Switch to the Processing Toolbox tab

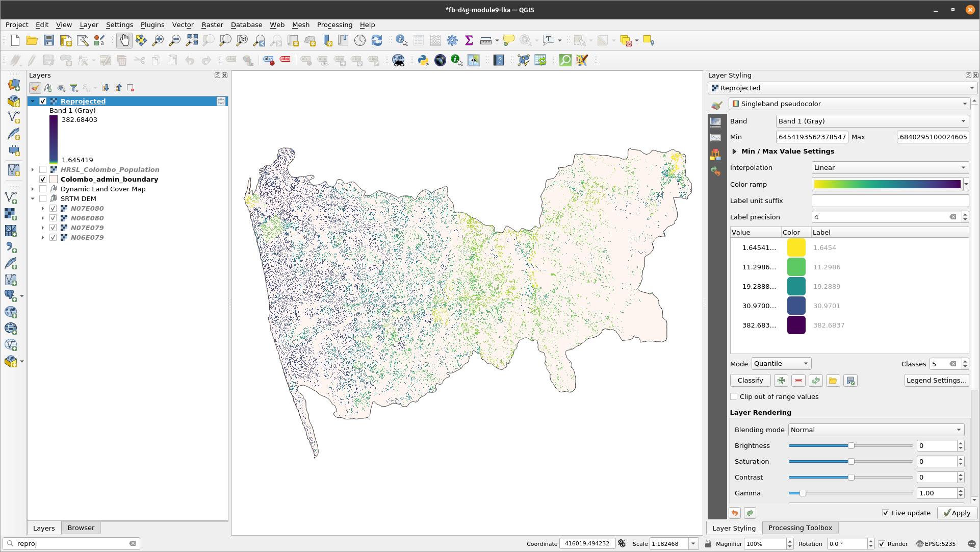[x=800, y=528]
